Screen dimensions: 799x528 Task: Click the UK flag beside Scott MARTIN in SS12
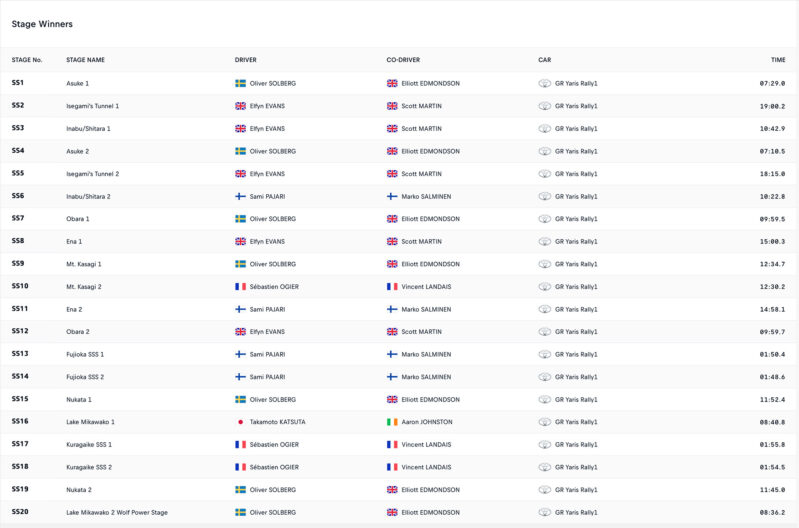tap(392, 331)
